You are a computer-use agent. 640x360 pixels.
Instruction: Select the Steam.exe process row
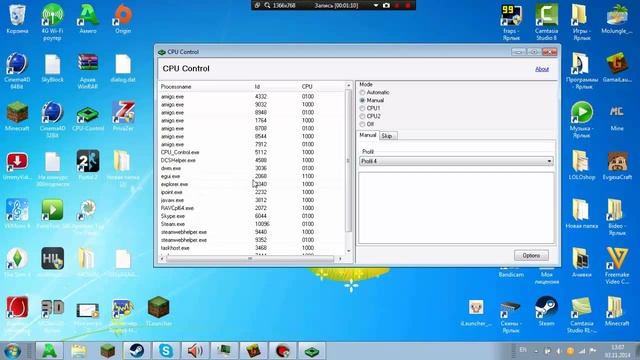(252, 224)
